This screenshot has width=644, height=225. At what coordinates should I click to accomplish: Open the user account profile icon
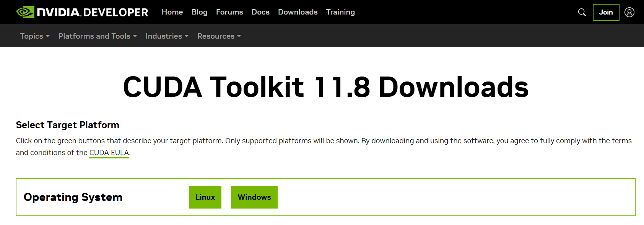pos(629,12)
